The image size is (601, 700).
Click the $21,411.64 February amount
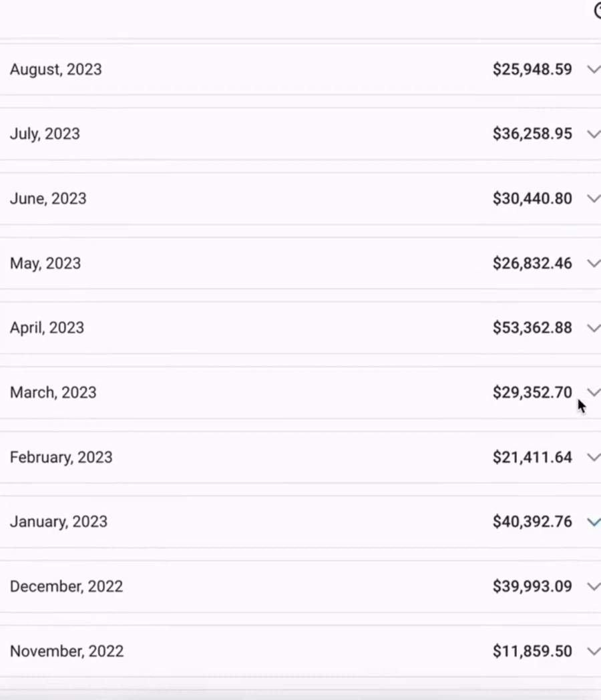(532, 457)
